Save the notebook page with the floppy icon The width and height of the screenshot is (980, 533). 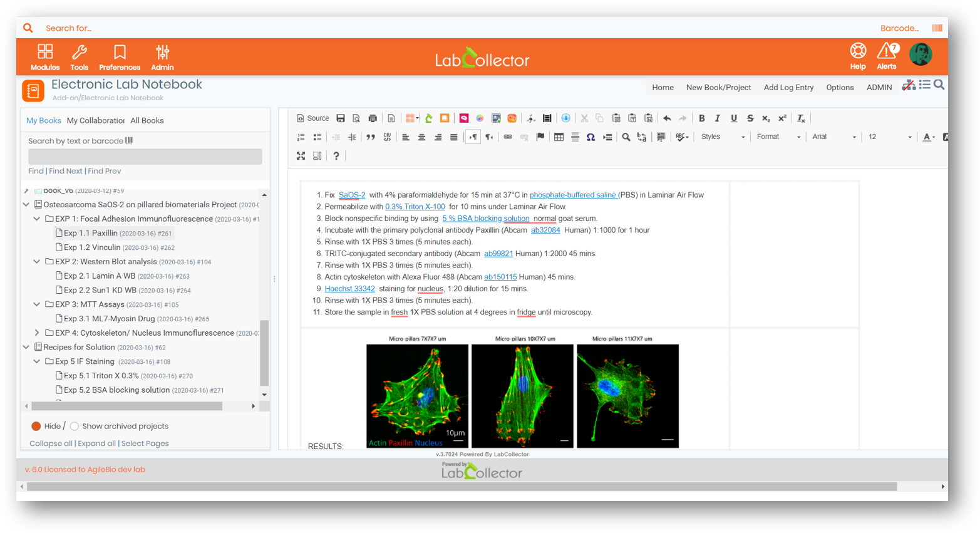pos(341,118)
